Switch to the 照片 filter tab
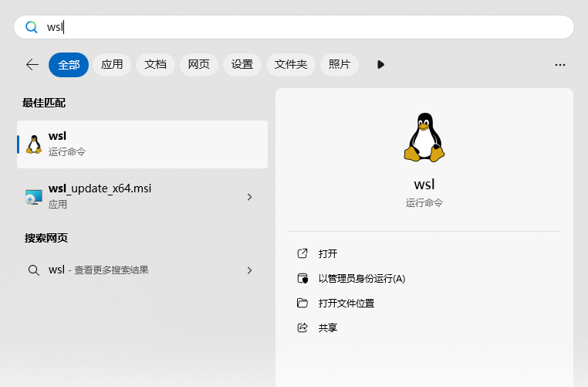Image resolution: width=588 pixels, height=387 pixels. click(x=340, y=65)
